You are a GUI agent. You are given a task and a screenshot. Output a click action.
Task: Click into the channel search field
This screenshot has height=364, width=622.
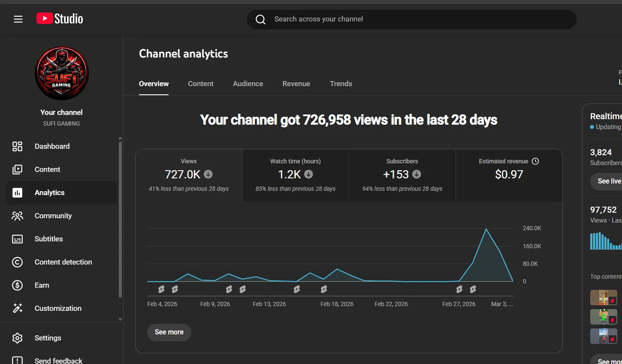(411, 19)
